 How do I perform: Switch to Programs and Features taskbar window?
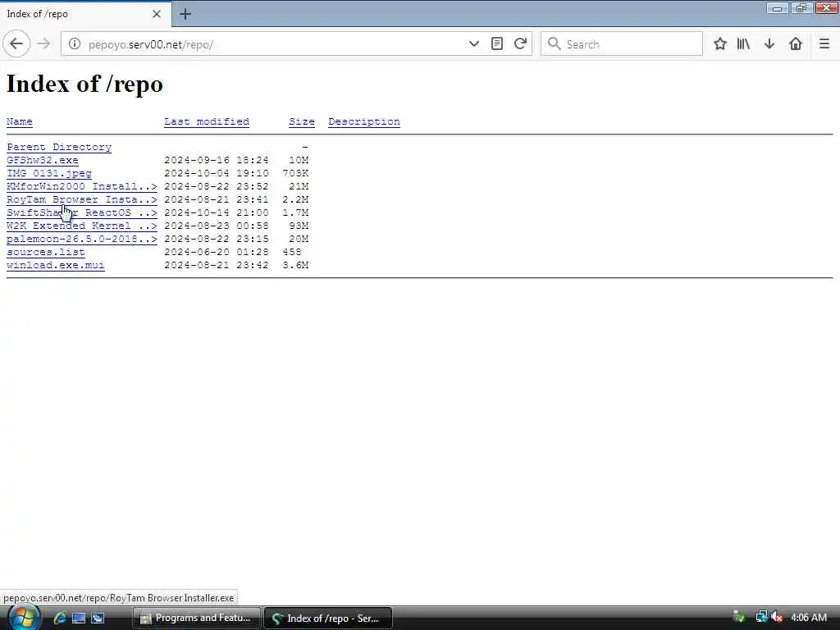(197, 618)
